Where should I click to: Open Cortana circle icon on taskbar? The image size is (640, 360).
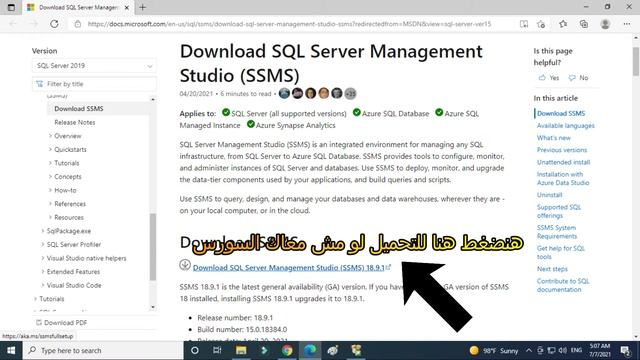[195, 350]
